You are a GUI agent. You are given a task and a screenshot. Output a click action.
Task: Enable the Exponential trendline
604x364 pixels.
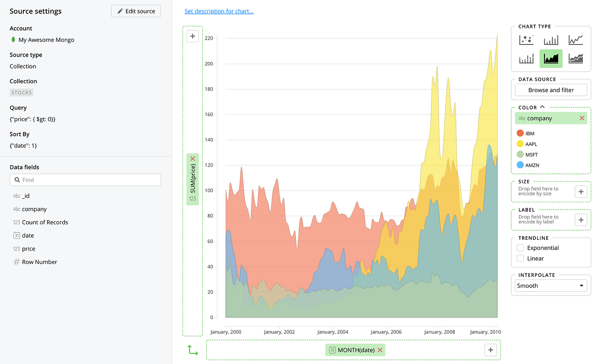[x=520, y=247]
